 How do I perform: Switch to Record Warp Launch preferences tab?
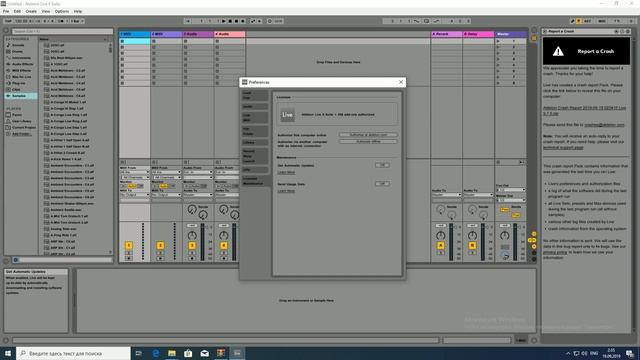pos(254,156)
